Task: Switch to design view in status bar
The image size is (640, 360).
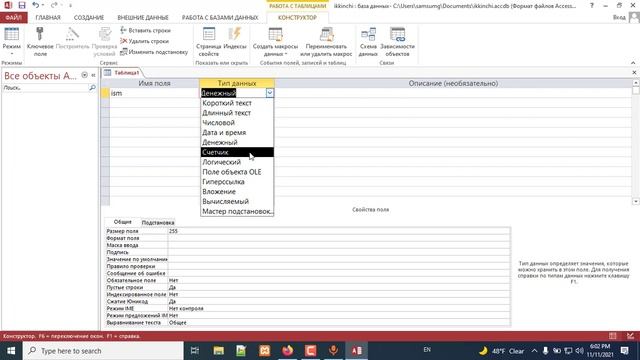Action: click(x=631, y=336)
